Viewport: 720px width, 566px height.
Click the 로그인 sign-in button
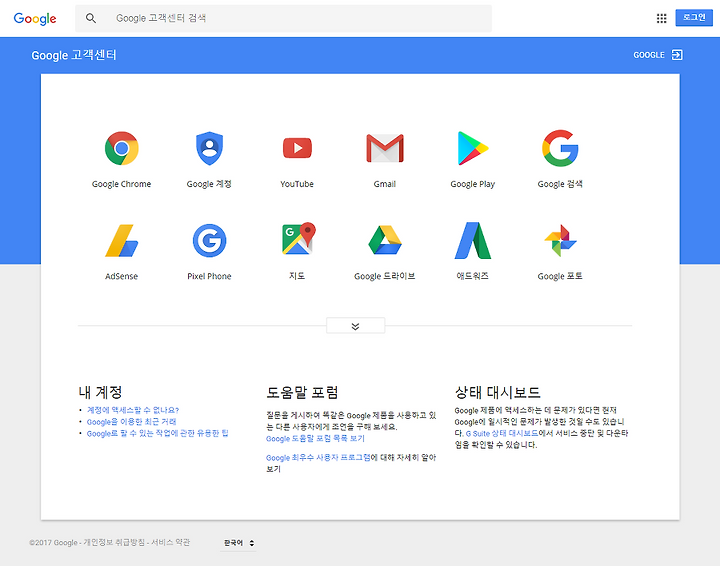coord(694,17)
